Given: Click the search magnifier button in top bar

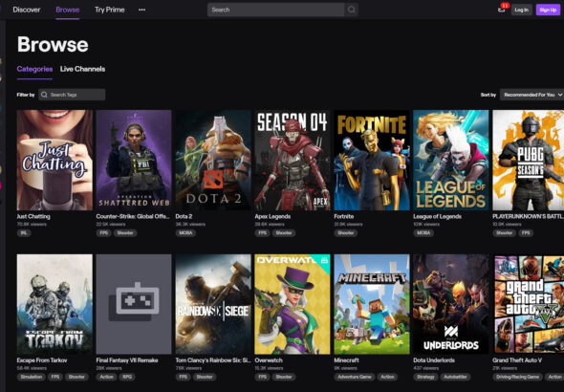Looking at the screenshot, I should [352, 10].
